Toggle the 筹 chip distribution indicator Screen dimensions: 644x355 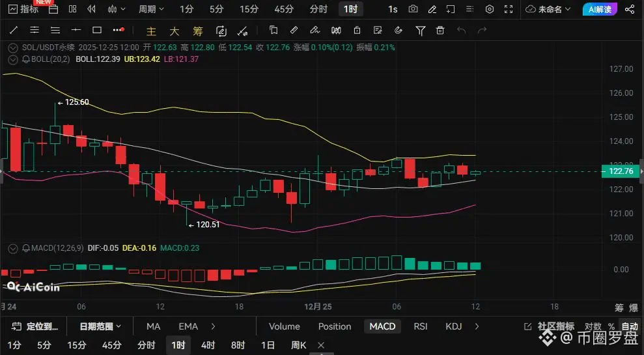[x=198, y=31]
